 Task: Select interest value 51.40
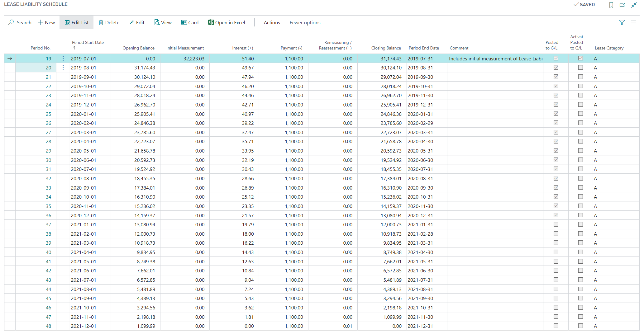point(248,59)
